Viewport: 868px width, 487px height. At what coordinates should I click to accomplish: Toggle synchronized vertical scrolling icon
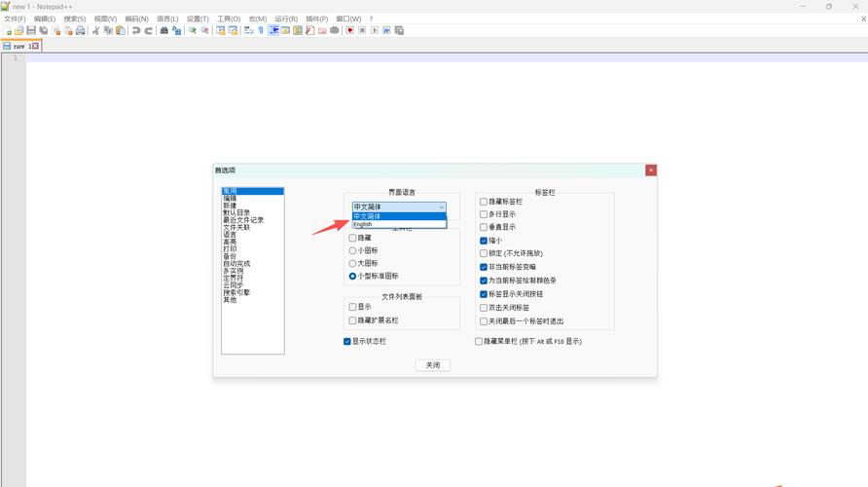coord(220,30)
